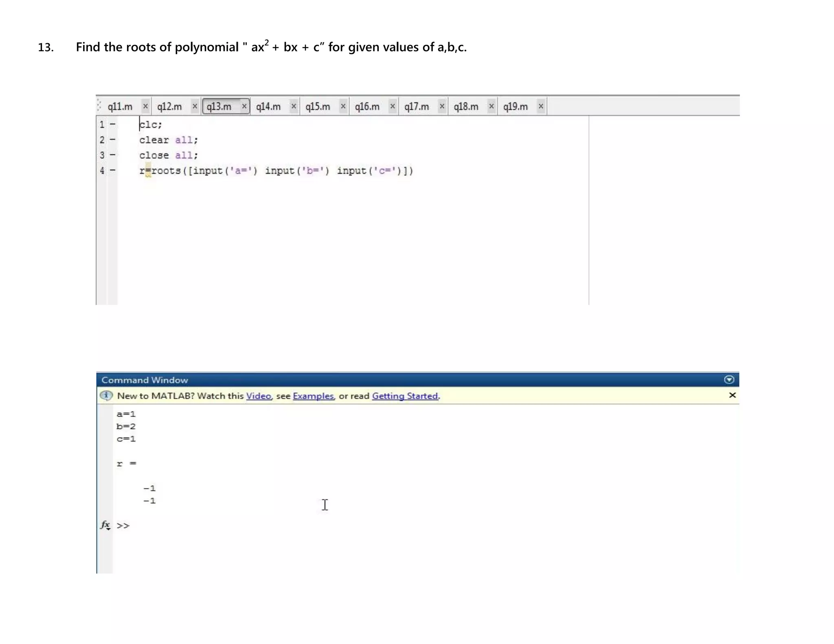The width and height of the screenshot is (834, 644).
Task: Set breakpoint at line 4 dash
Action: 112,171
